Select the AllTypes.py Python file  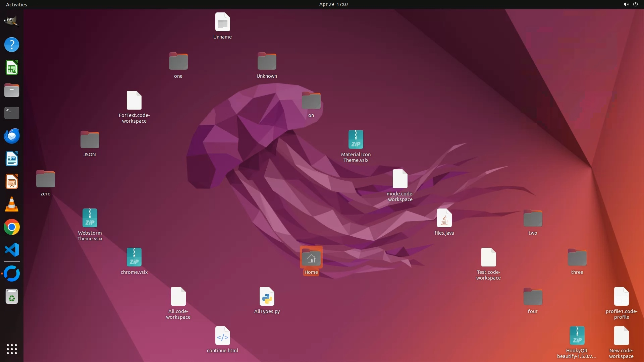click(267, 297)
